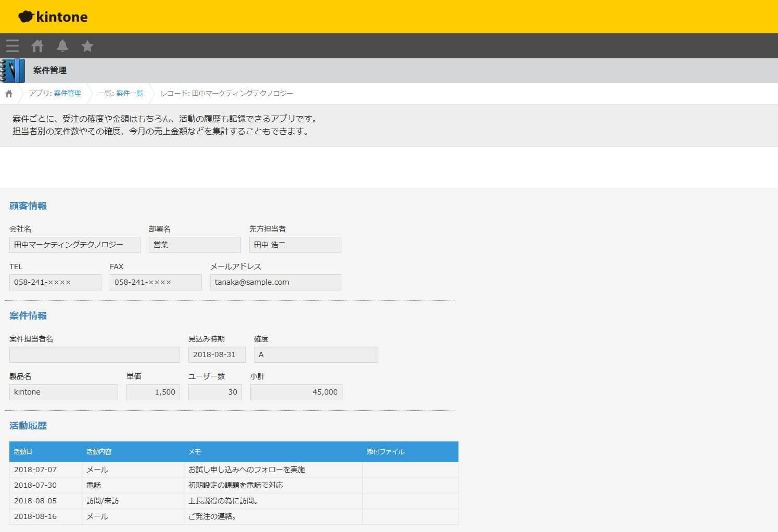Click the 確度 field showing A

point(316,354)
